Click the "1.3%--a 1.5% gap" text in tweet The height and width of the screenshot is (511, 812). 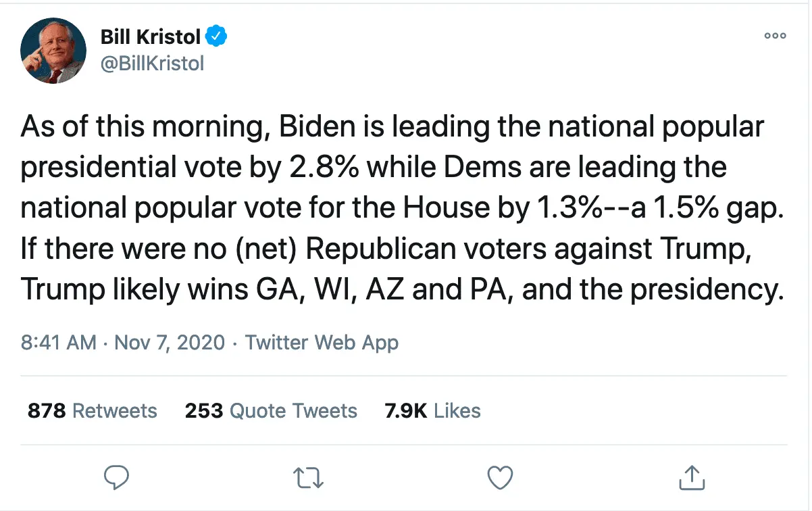pyautogui.click(x=656, y=209)
